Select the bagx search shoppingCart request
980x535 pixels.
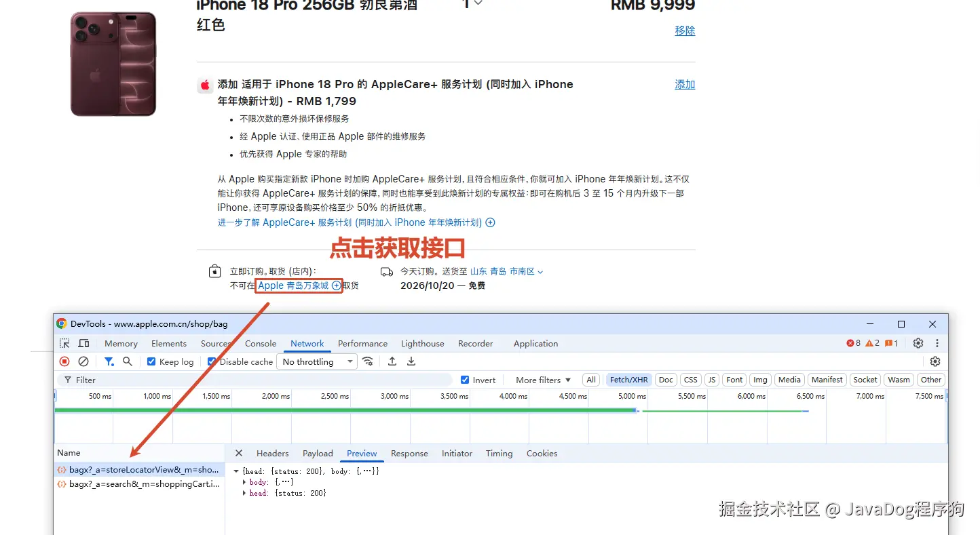pyautogui.click(x=138, y=484)
